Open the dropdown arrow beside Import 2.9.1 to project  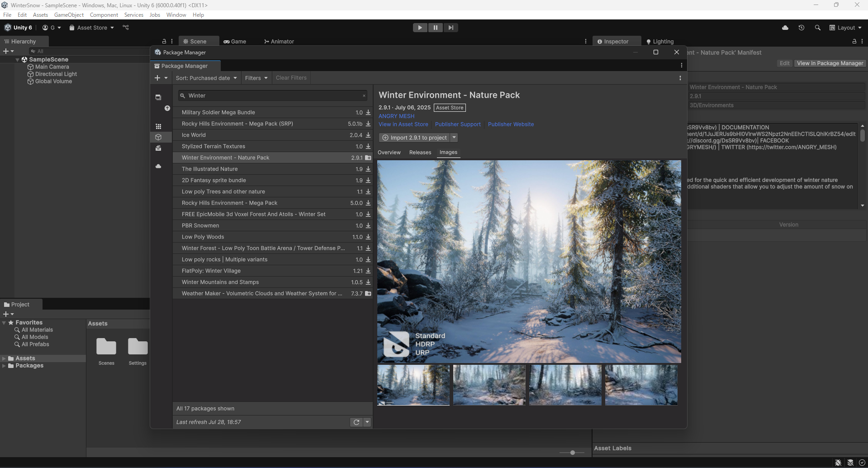(x=455, y=138)
